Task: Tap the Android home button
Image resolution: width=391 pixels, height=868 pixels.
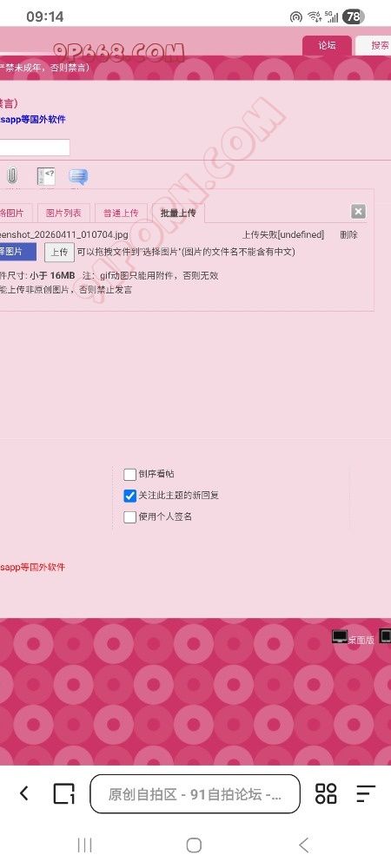Action: (x=194, y=845)
